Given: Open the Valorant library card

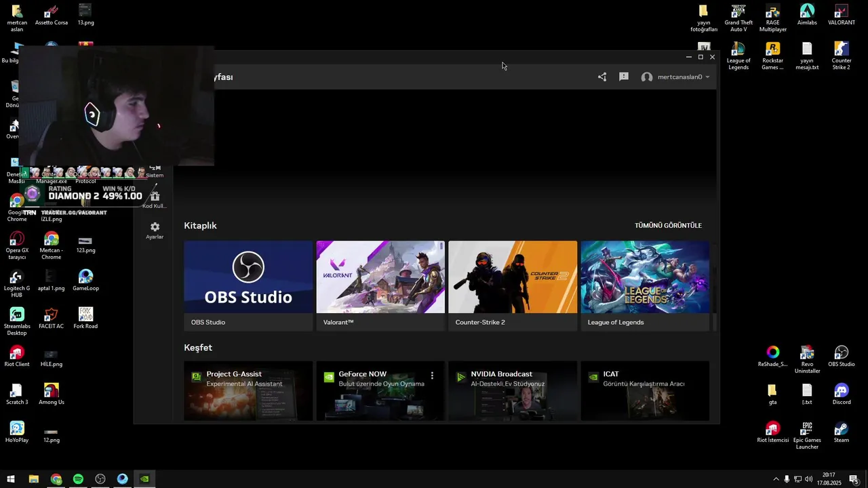Looking at the screenshot, I should [x=380, y=285].
